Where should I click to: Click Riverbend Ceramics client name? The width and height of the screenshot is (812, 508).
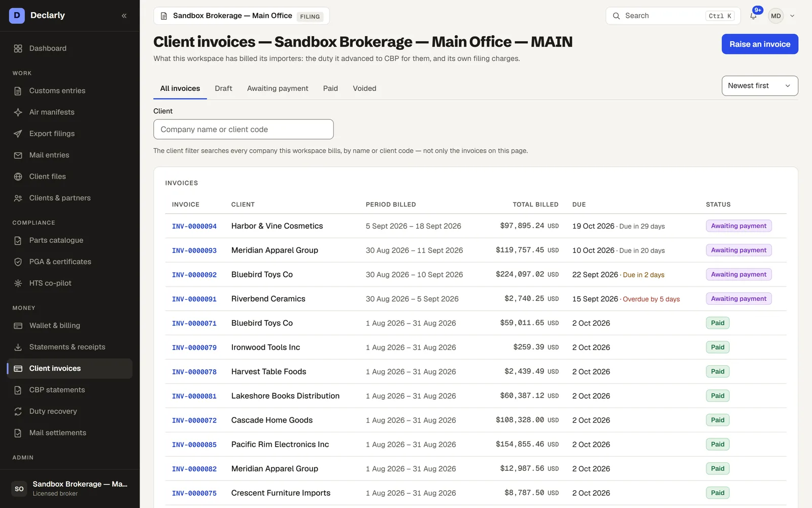coord(268,299)
